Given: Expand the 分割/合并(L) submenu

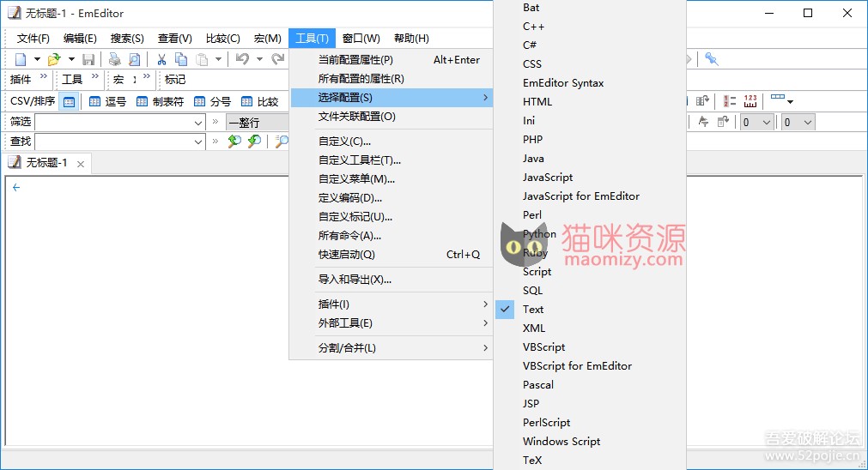Looking at the screenshot, I should (392, 348).
